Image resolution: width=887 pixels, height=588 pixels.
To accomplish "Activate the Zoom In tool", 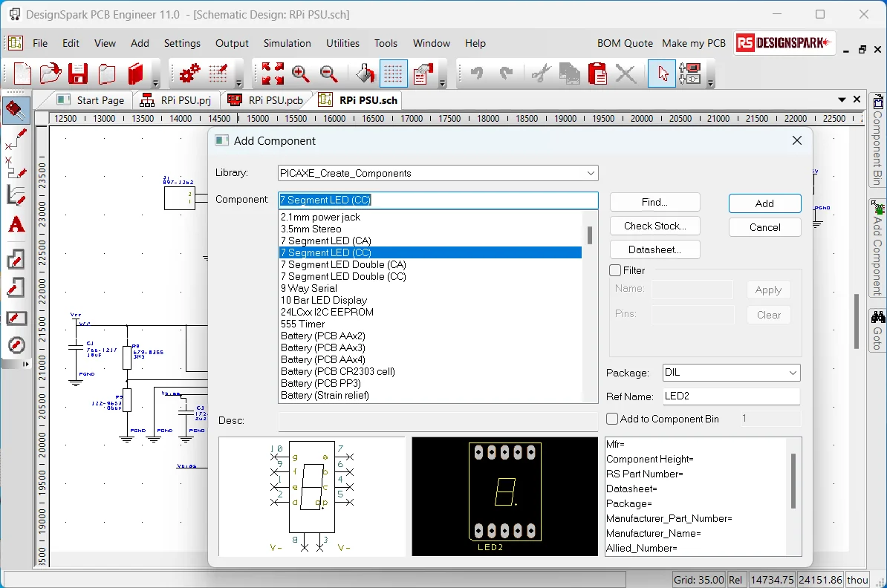I will (x=301, y=73).
